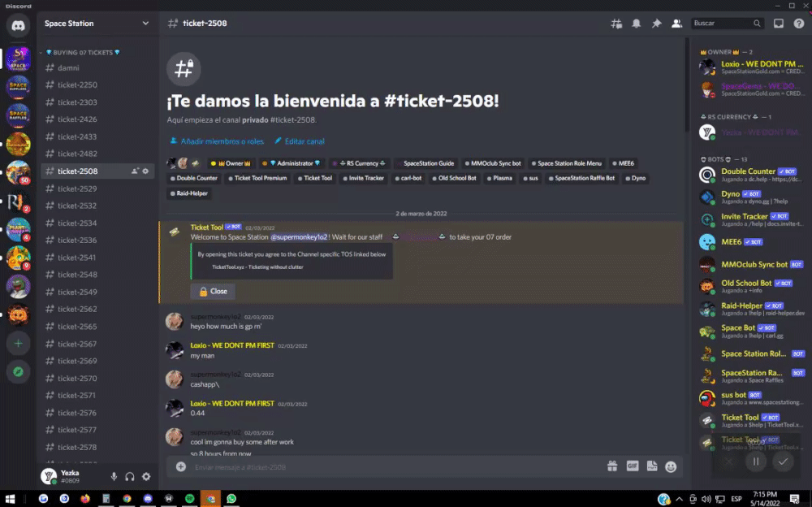Toggle headphones deafen

pos(130,476)
